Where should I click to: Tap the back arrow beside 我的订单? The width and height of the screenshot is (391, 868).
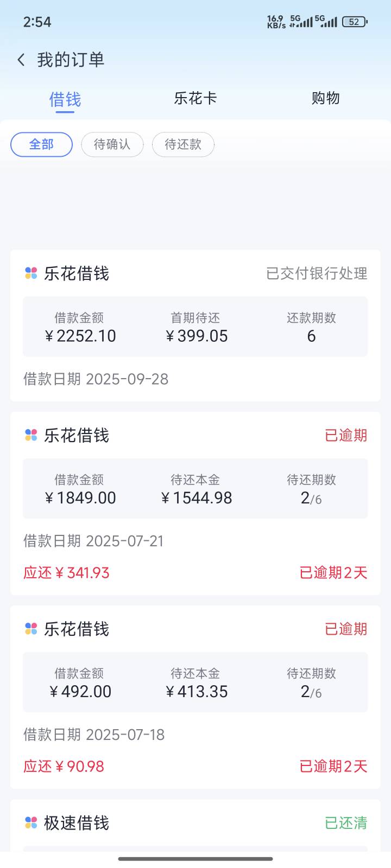[x=21, y=60]
